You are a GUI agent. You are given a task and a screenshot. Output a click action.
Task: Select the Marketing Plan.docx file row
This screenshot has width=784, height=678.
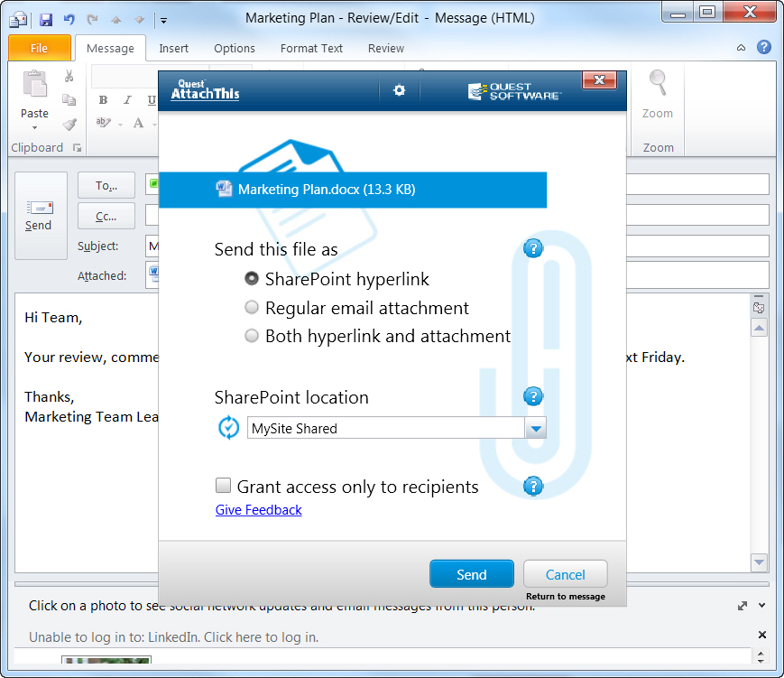click(353, 190)
